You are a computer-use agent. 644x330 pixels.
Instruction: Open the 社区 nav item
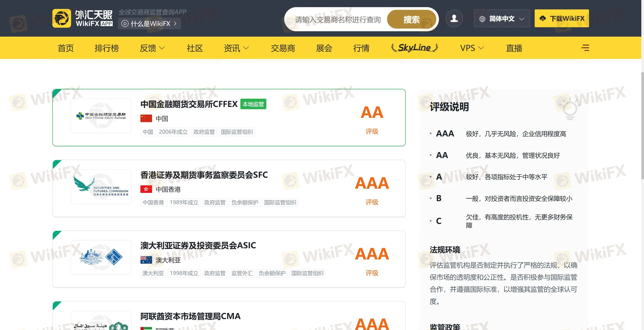pos(195,48)
